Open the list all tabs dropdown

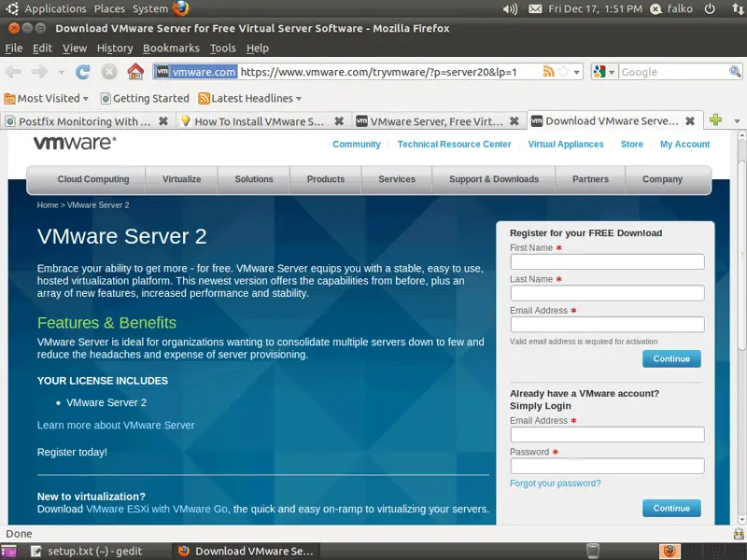coord(737,121)
